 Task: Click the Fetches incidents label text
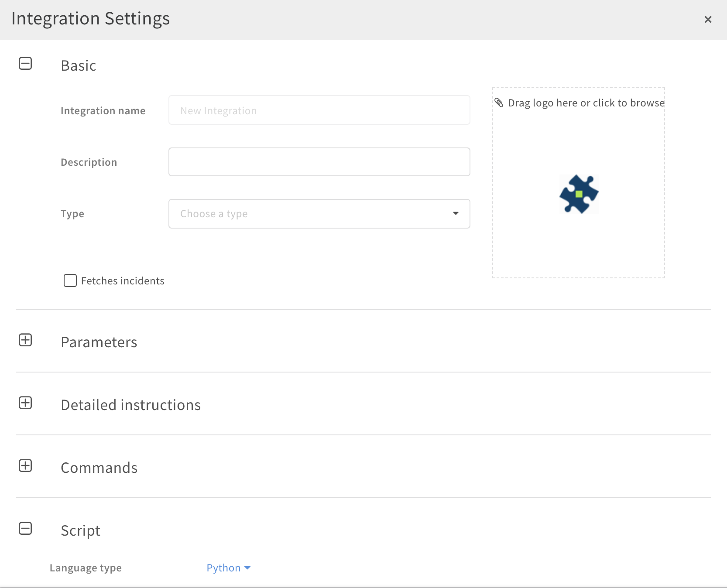click(123, 281)
